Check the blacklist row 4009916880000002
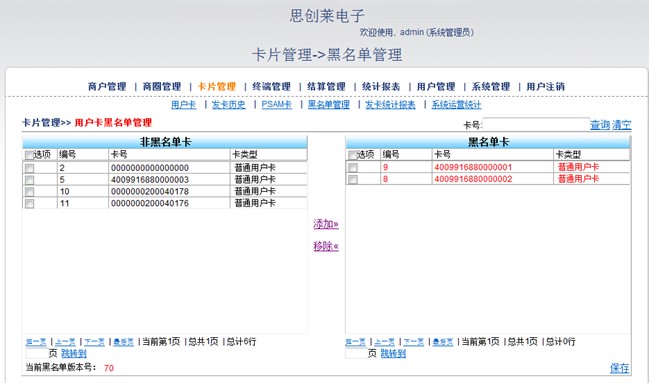 pyautogui.click(x=353, y=180)
